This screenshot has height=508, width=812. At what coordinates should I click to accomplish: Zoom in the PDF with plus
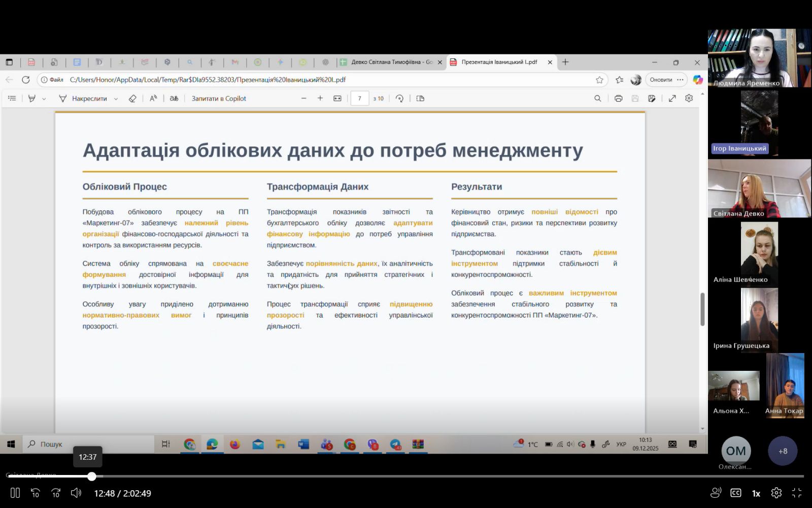click(320, 99)
